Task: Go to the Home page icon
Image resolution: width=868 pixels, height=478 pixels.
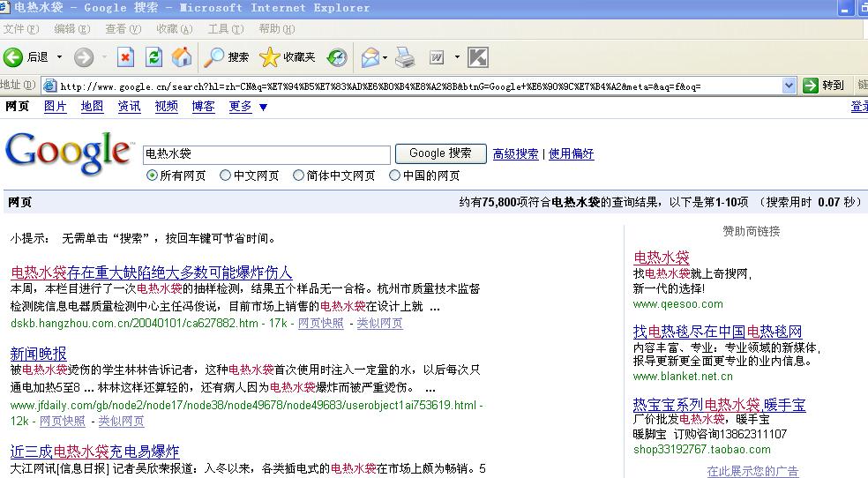Action: (x=182, y=57)
